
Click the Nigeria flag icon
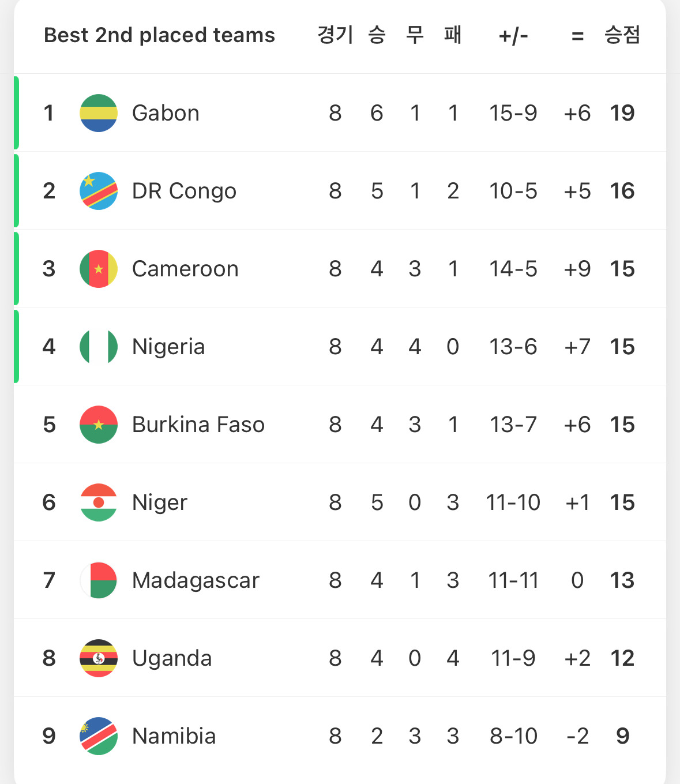point(99,347)
